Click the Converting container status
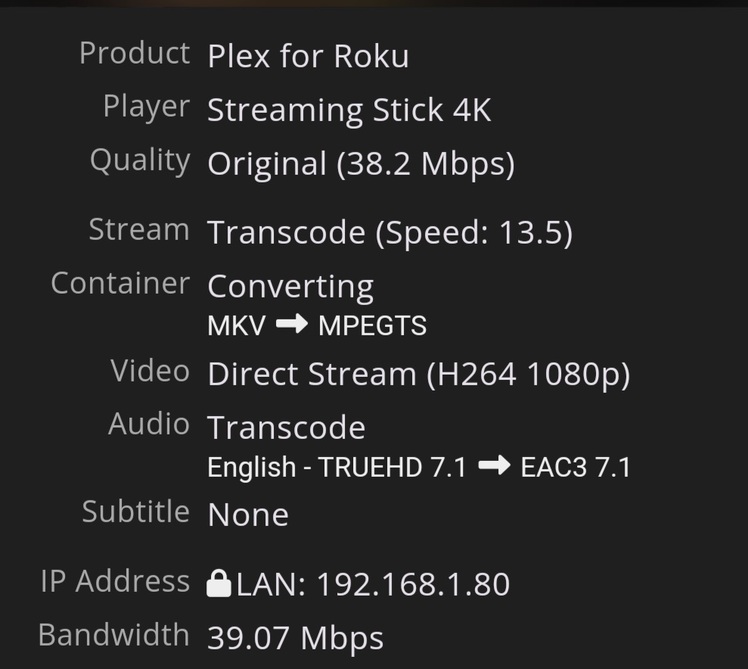748x669 pixels. click(290, 287)
